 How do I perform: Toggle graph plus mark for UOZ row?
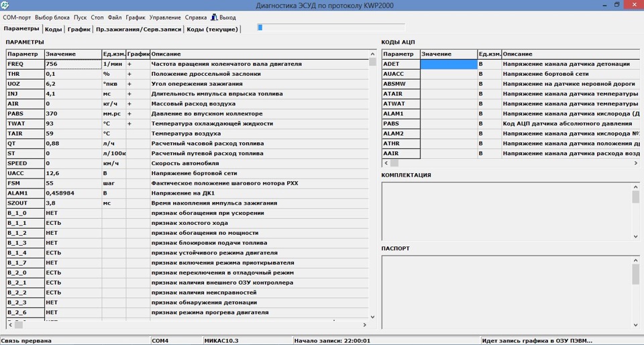tap(138, 84)
